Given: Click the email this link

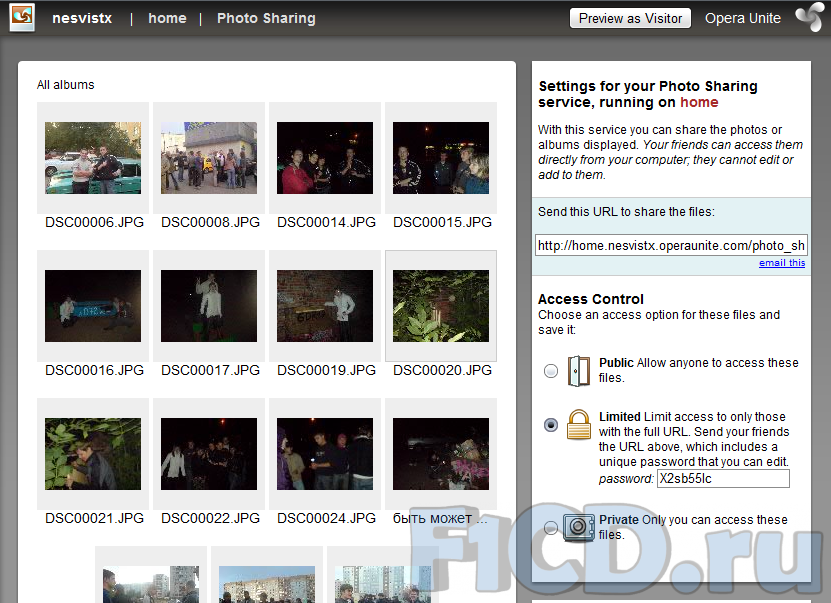Looking at the screenshot, I should click(x=782, y=263).
